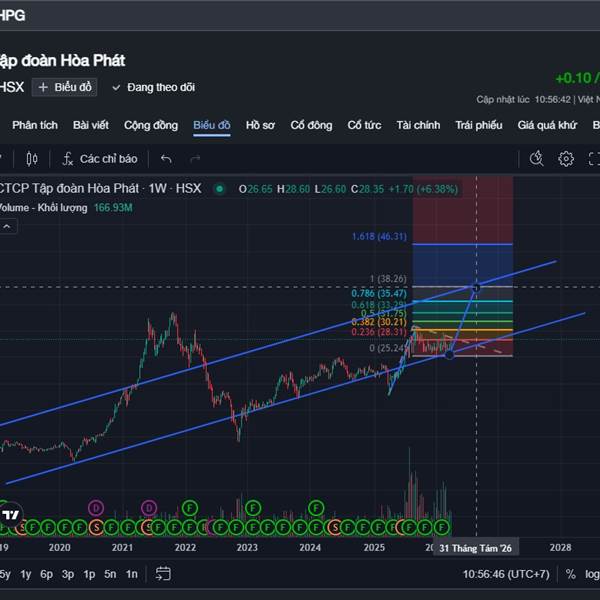600x600 pixels.
Task: Click the + Biểu đồ button
Action: [x=64, y=87]
